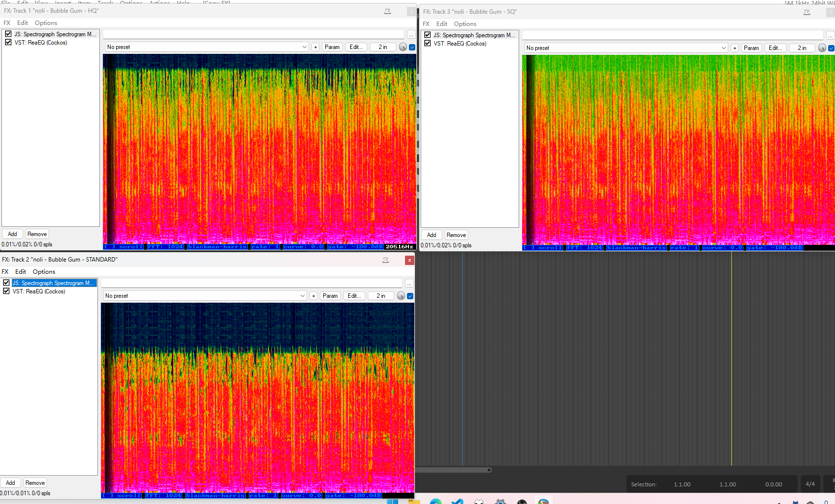Viewport: 835px width, 504px height.
Task: Toggle the JS Spectrograph checkbox in Track 1 window
Action: pos(8,34)
